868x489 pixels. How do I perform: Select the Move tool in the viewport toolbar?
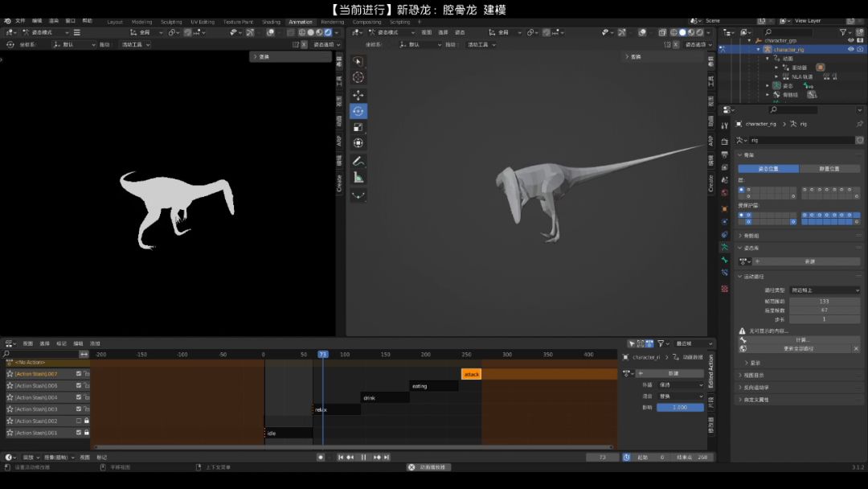358,95
